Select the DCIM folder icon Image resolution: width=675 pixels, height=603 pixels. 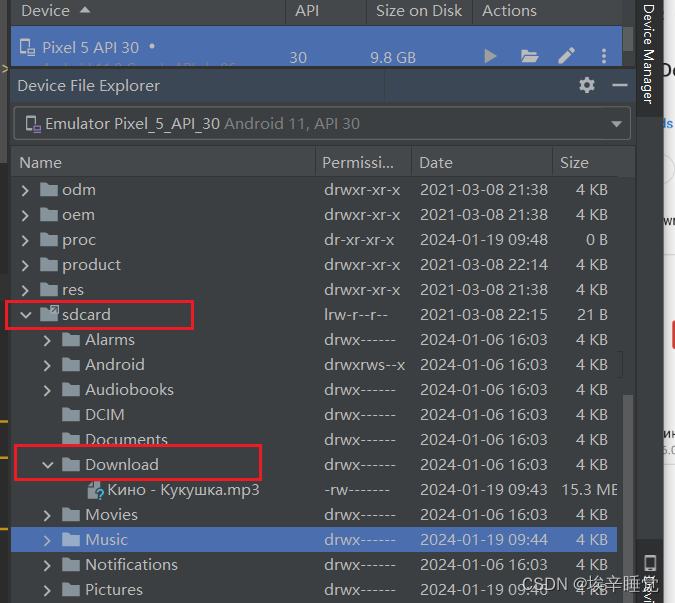point(71,414)
